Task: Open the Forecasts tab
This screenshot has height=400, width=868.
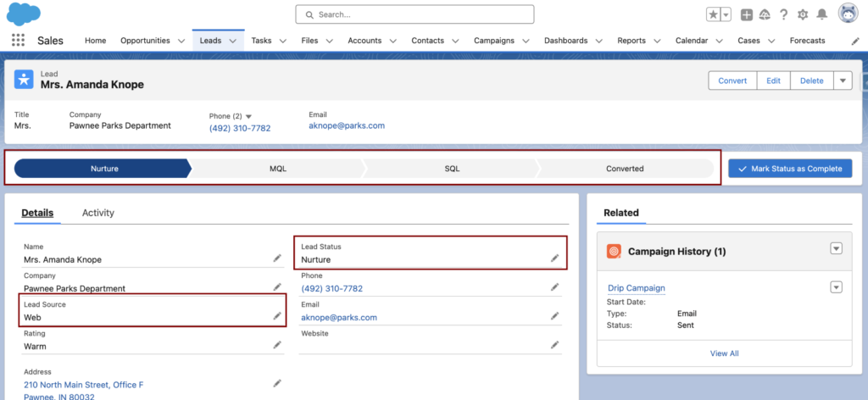Action: pyautogui.click(x=807, y=41)
